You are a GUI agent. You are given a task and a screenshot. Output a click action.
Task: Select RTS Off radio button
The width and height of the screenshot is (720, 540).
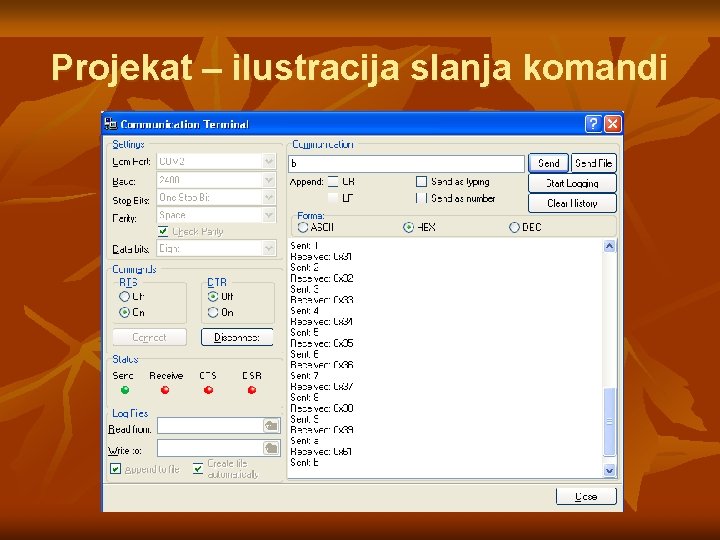[124, 297]
